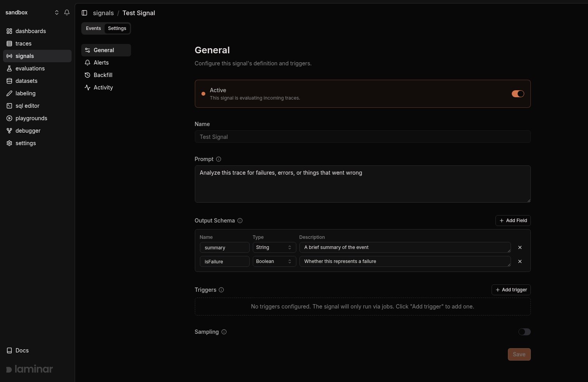Disable the Active signal toggle
The width and height of the screenshot is (588, 382).
tap(518, 94)
